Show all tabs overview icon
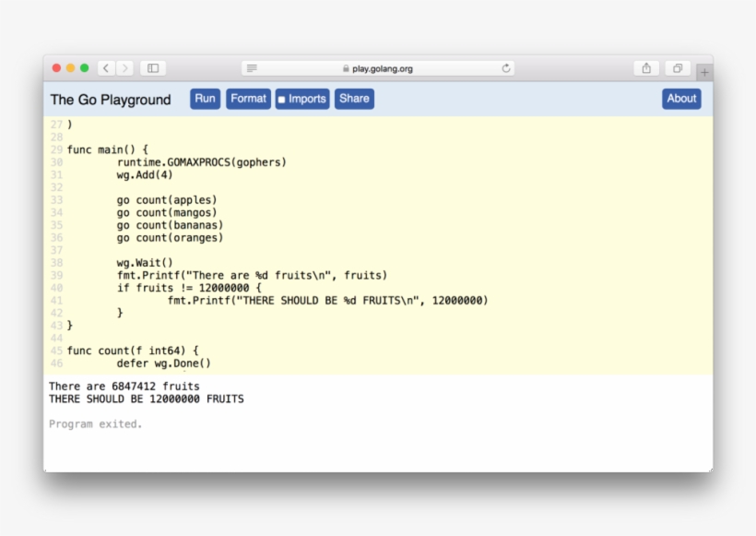The image size is (756, 536). [678, 68]
